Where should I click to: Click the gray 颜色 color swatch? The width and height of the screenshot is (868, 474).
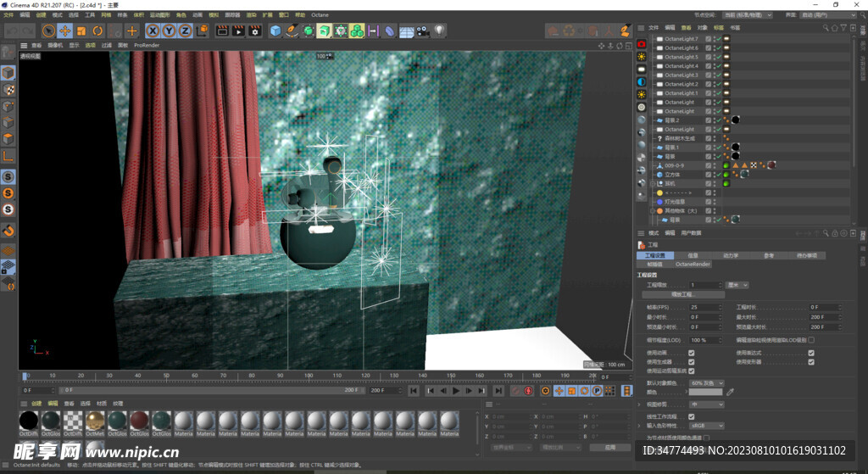point(705,392)
